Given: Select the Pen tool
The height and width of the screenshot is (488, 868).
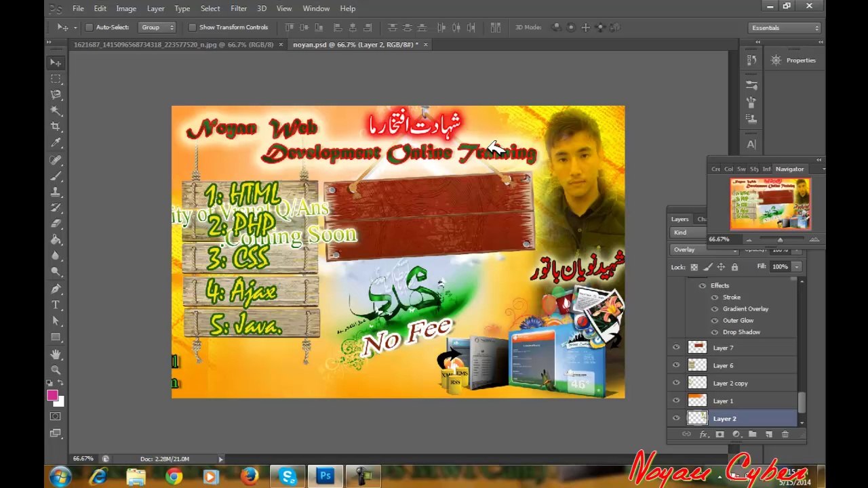Looking at the screenshot, I should tap(56, 289).
